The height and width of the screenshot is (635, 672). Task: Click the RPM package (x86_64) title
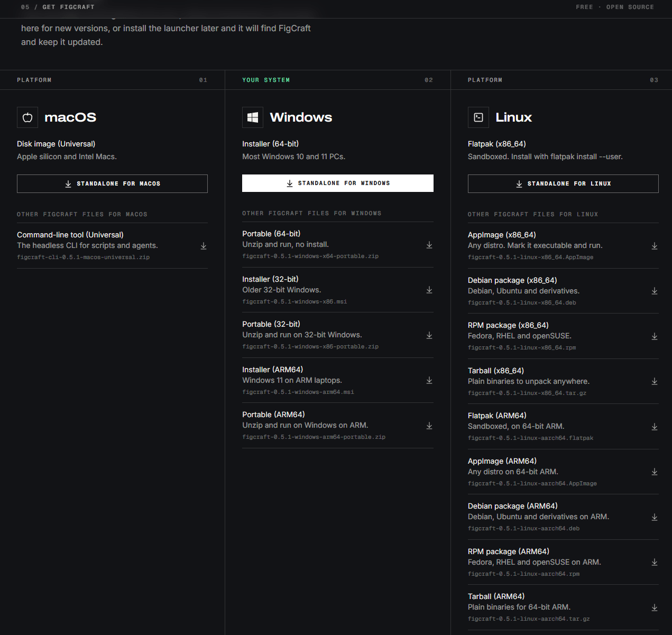pos(508,325)
